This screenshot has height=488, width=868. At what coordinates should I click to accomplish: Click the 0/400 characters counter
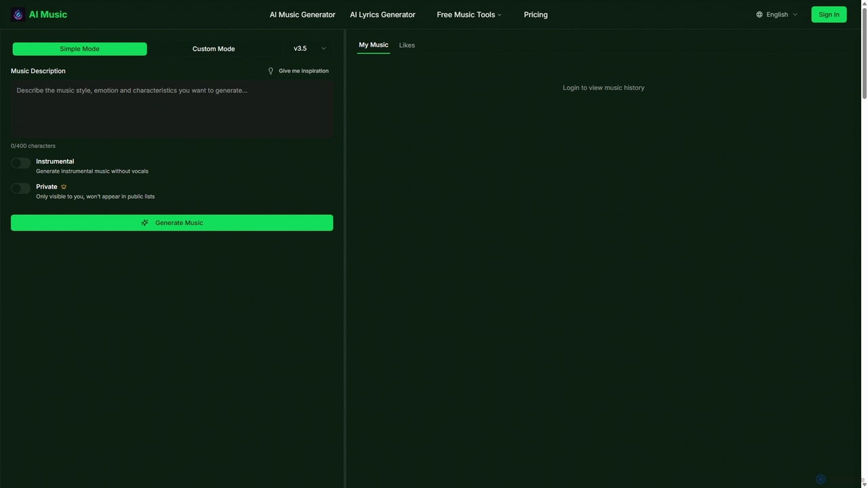[33, 146]
